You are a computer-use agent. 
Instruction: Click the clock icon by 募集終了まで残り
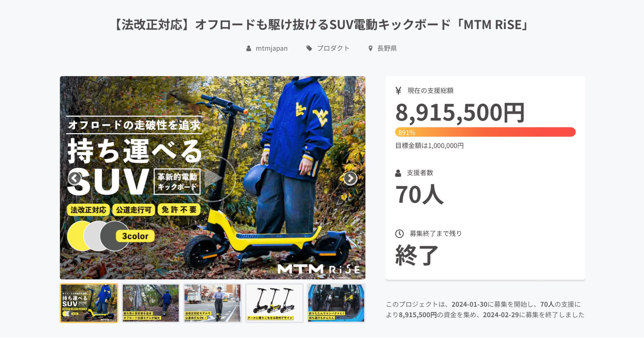(x=399, y=234)
